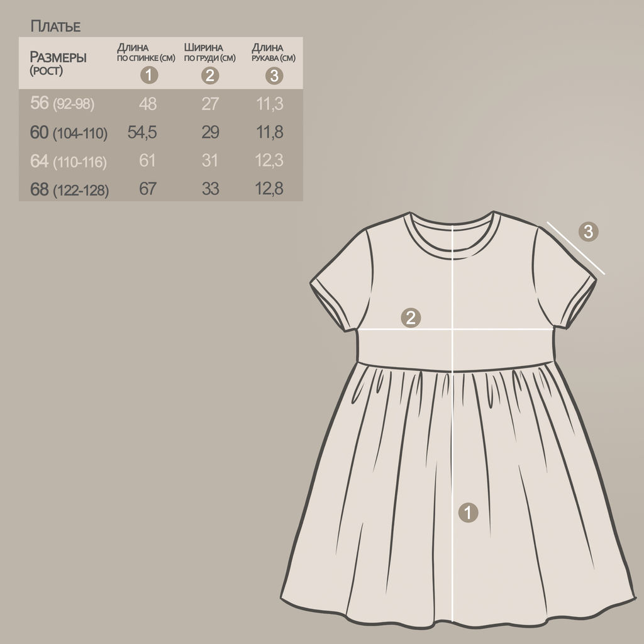Screen dimensions: 644x644
Task: Click the number 2 marker on dress chest
Action: click(x=411, y=318)
